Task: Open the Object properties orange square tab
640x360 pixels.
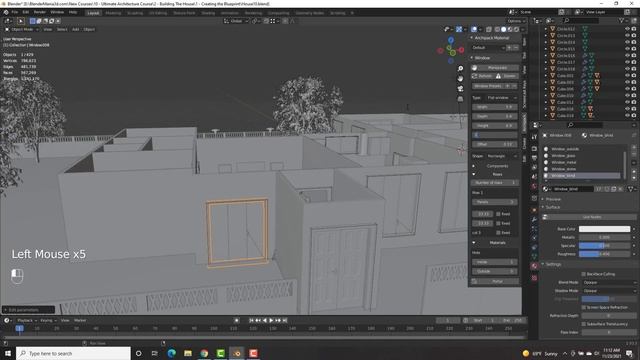Action: pyautogui.click(x=534, y=210)
